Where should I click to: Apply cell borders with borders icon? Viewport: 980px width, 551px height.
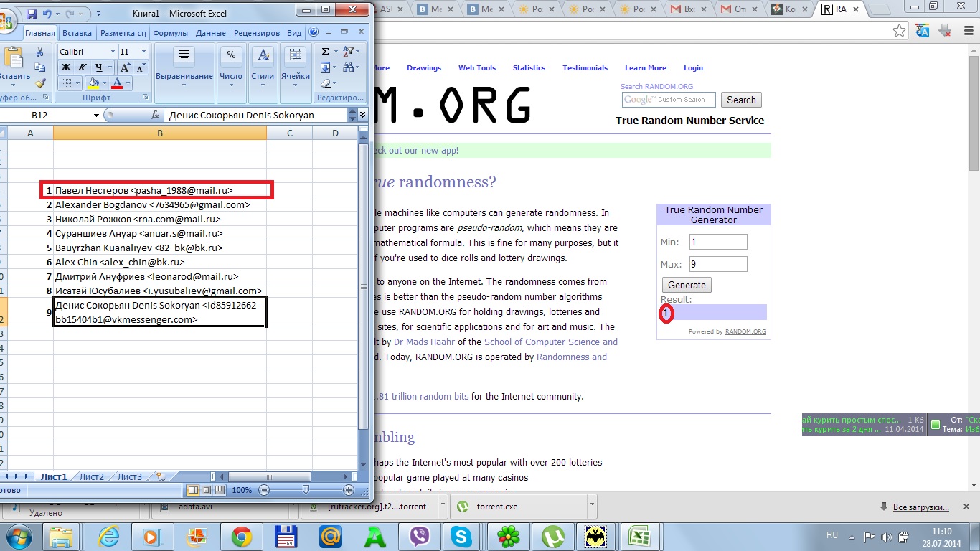pos(66,83)
